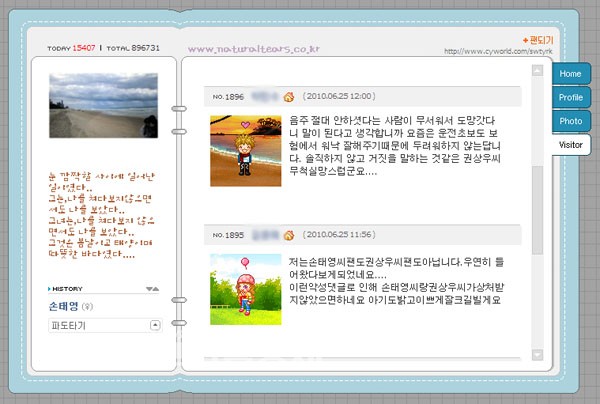Switch to the Profile tab
This screenshot has height=404, width=600.
570,97
